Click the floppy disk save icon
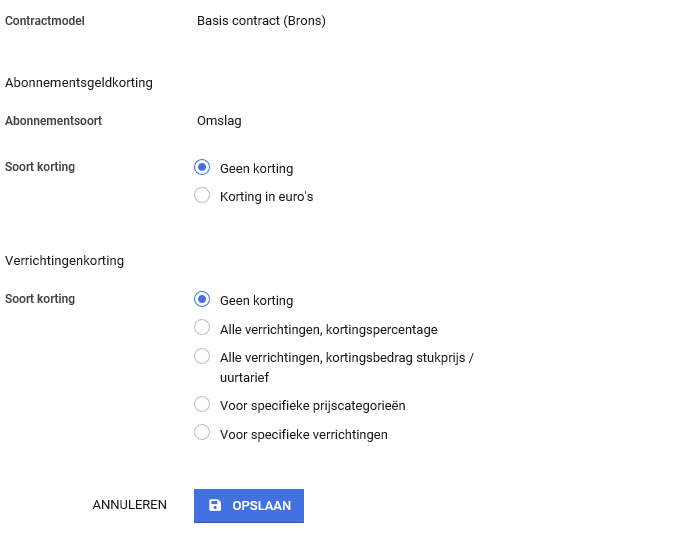Image resolution: width=686 pixels, height=534 pixels. [x=215, y=506]
